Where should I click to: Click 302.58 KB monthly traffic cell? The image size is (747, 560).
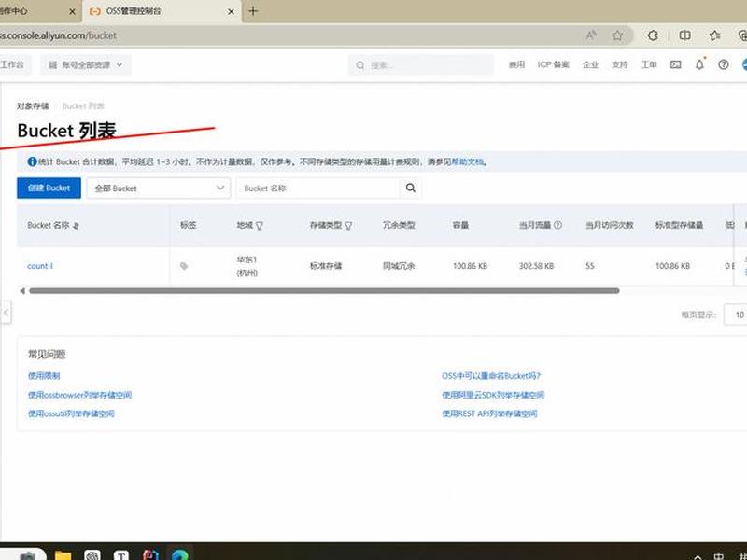coord(536,266)
